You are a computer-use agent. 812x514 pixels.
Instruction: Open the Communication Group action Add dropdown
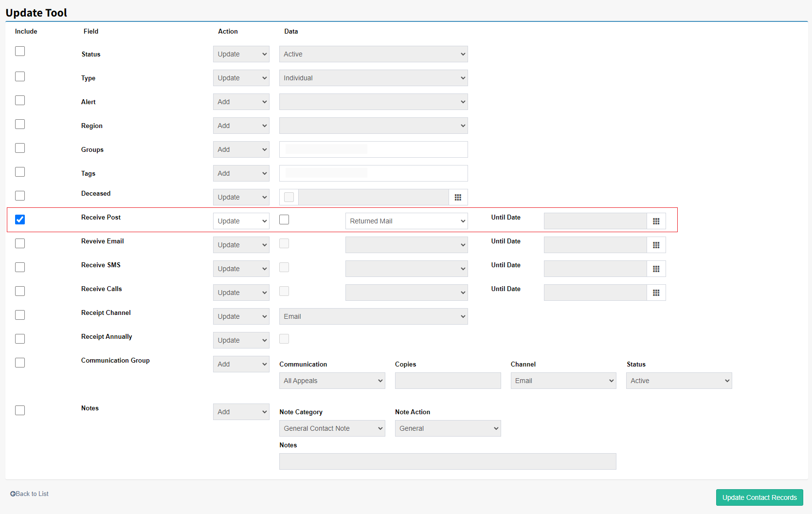tap(241, 364)
